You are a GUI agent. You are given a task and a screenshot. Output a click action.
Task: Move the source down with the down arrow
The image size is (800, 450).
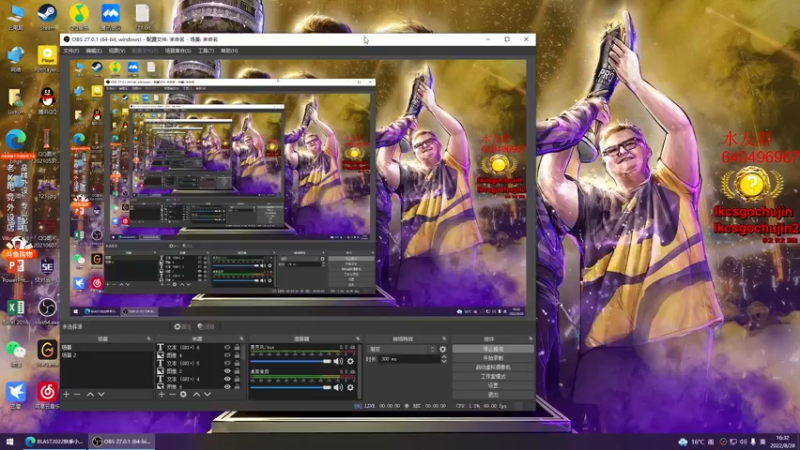(x=207, y=394)
